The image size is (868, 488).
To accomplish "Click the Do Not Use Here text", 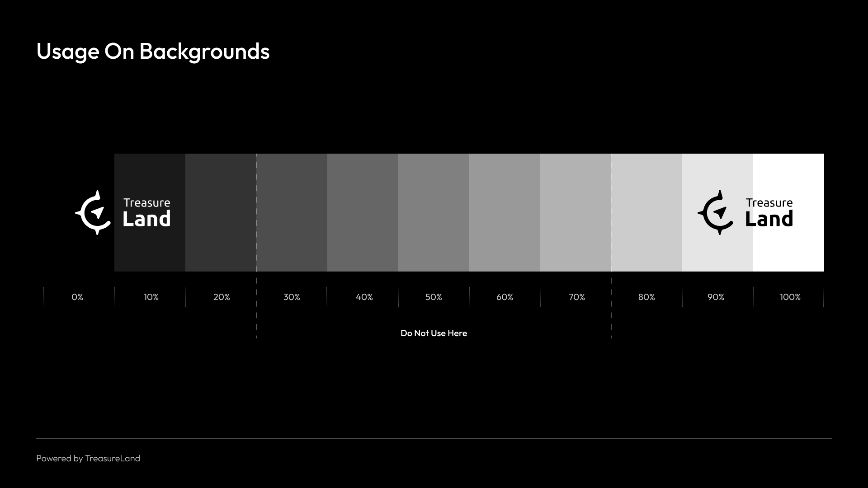I will (434, 333).
